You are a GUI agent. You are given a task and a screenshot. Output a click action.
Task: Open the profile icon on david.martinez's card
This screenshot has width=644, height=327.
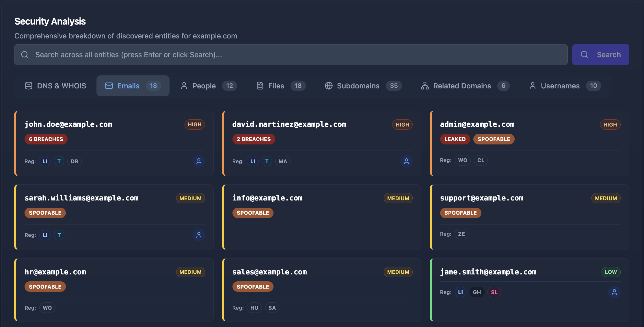[x=407, y=161]
